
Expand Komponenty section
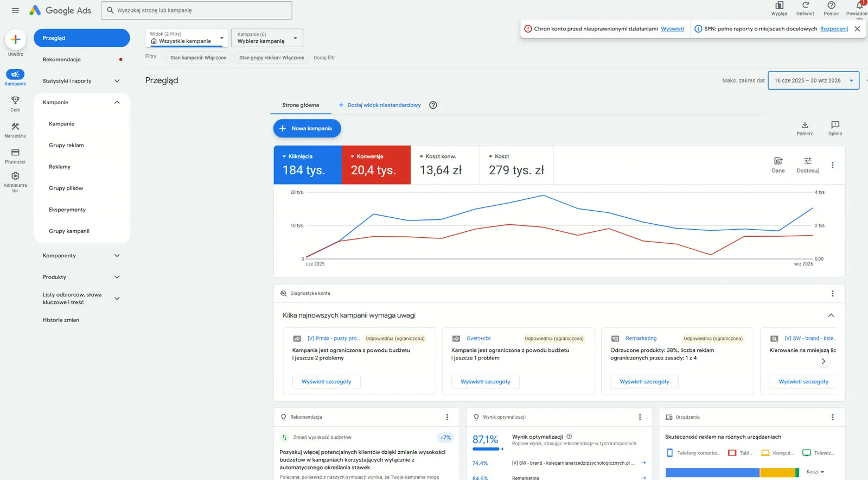coord(117,256)
